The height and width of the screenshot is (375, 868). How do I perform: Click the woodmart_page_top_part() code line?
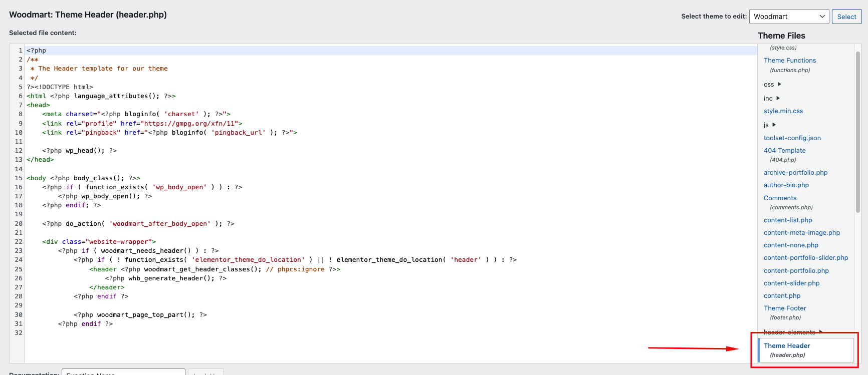click(140, 315)
